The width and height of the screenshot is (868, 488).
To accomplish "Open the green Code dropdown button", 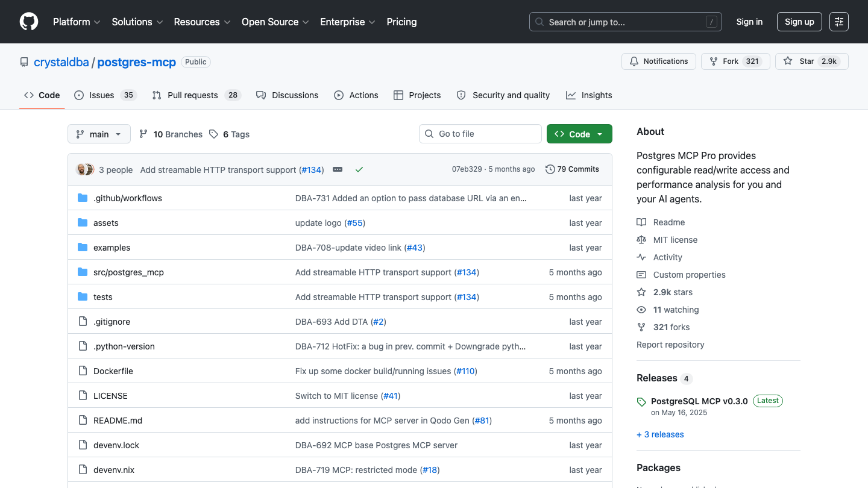I will [579, 134].
